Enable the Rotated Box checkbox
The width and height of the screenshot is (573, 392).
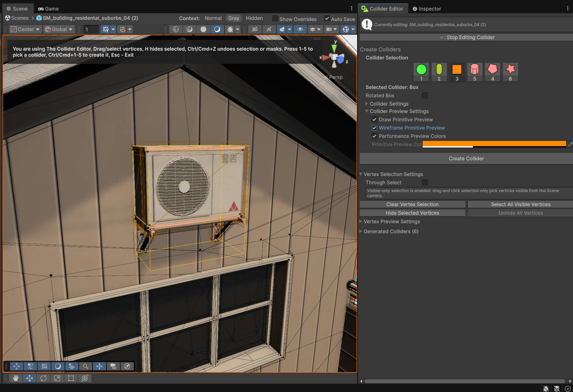(x=425, y=96)
